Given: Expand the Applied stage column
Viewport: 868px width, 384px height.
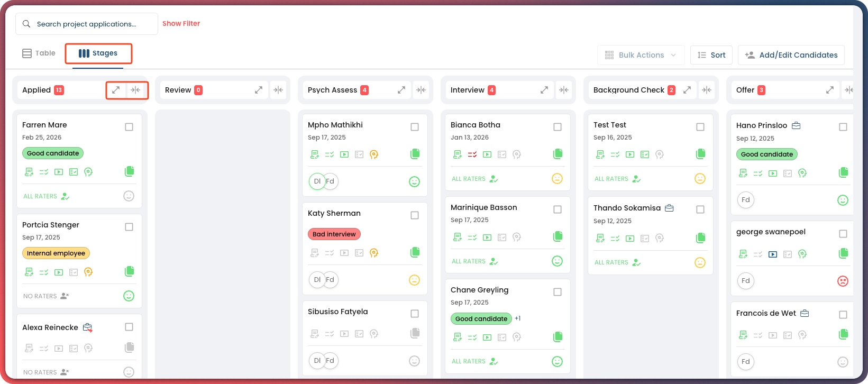Looking at the screenshot, I should pos(116,90).
